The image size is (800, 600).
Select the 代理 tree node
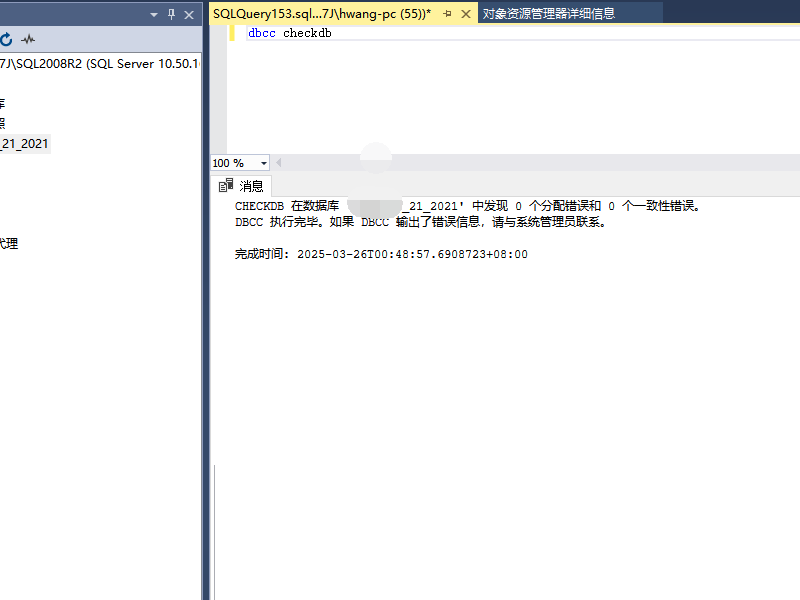(9, 243)
